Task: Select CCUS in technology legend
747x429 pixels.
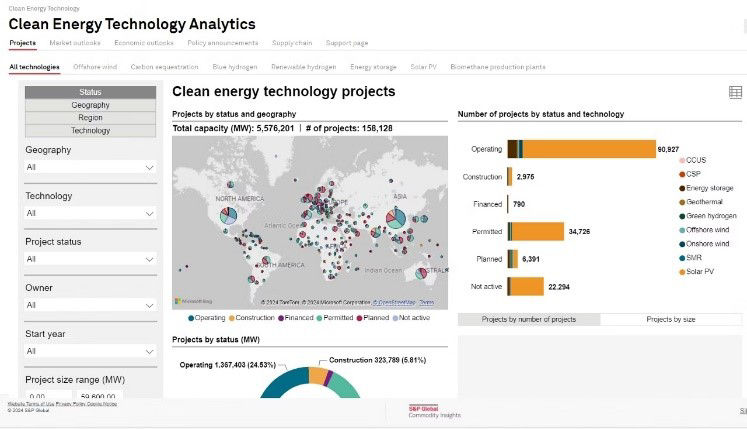Action: [692, 160]
